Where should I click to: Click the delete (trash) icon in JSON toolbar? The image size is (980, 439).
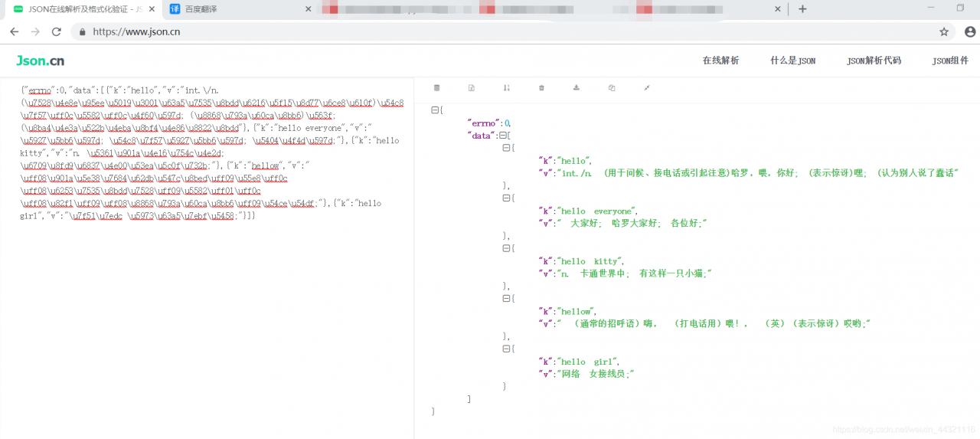541,88
